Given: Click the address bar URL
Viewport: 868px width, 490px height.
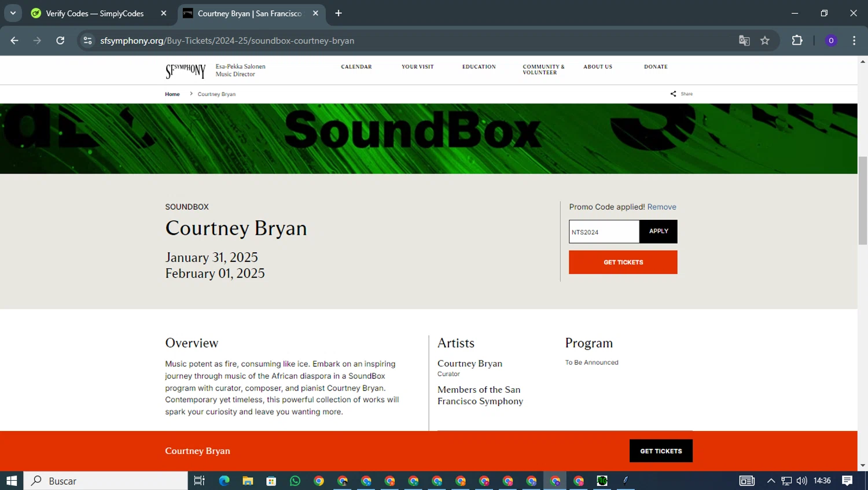Looking at the screenshot, I should (227, 40).
